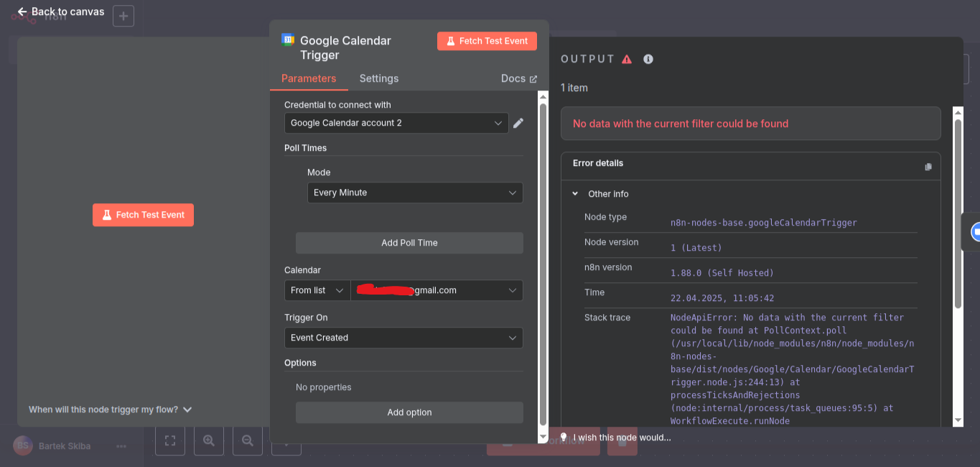Screen dimensions: 980x467
Task: Click I wish this node would link
Action: coord(622,437)
